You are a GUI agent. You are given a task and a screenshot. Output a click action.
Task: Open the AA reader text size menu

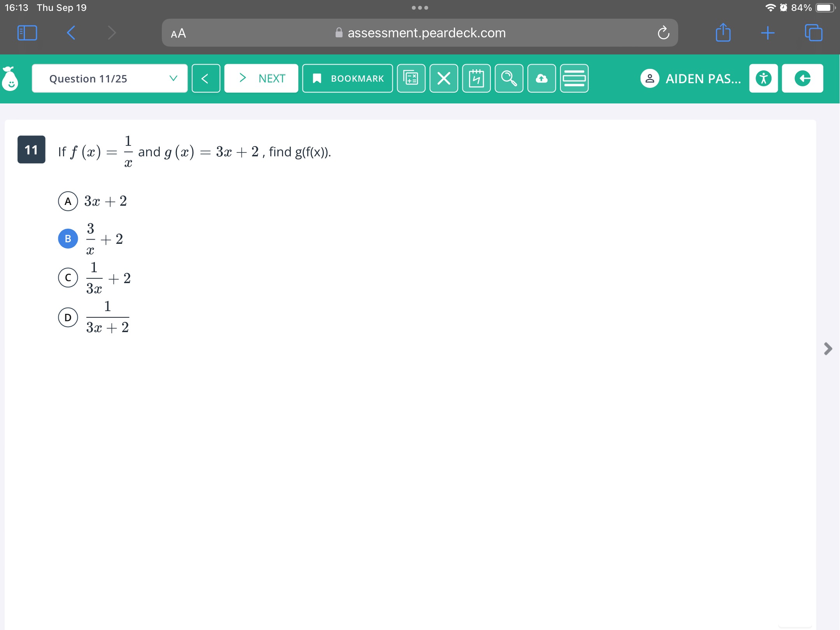(x=178, y=33)
